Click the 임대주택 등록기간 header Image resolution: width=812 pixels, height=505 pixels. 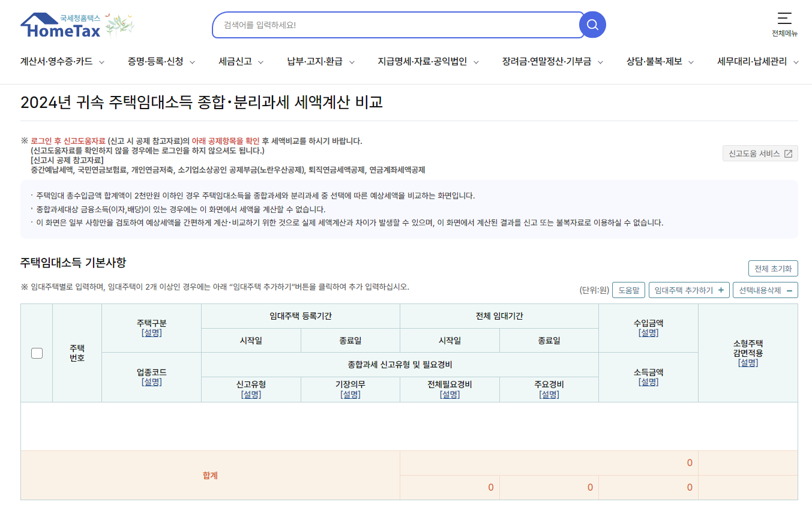(x=301, y=316)
